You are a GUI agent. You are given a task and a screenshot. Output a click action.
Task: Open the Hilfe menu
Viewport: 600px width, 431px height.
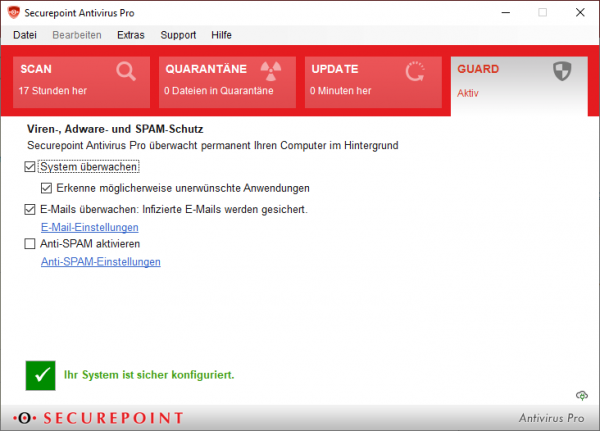pos(221,35)
